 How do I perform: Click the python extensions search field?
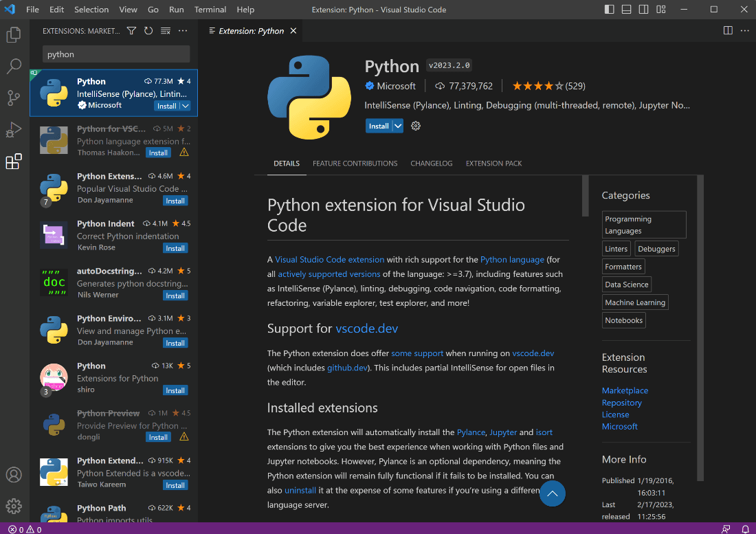(115, 54)
